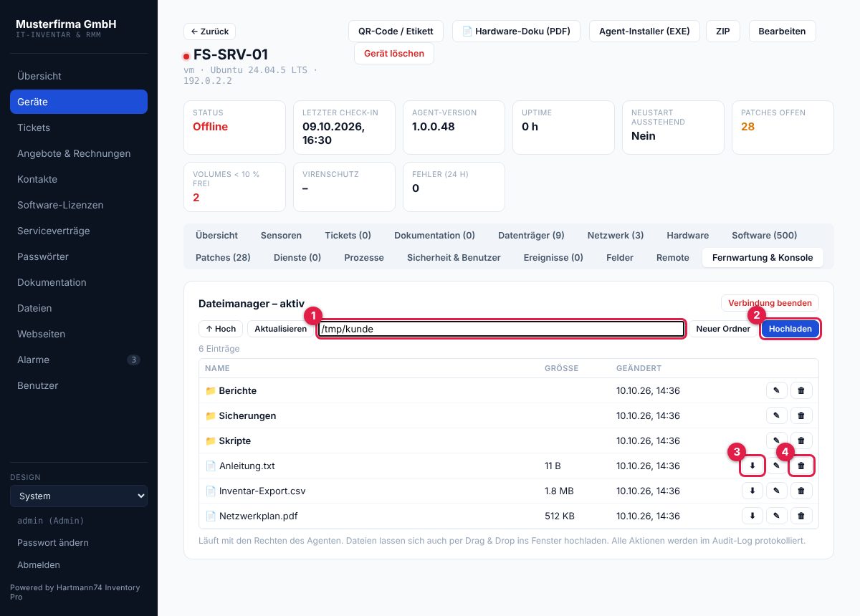
Task: Open the Felder tab
Action: (620, 257)
